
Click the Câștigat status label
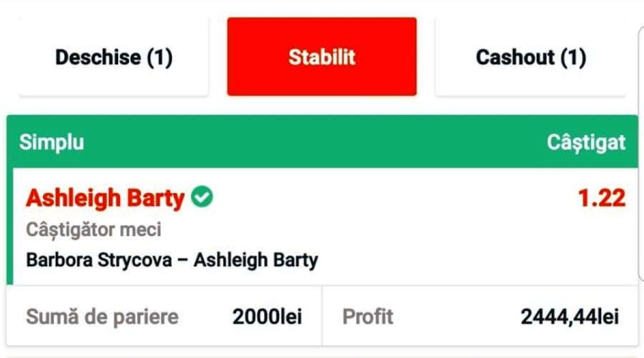click(x=586, y=142)
